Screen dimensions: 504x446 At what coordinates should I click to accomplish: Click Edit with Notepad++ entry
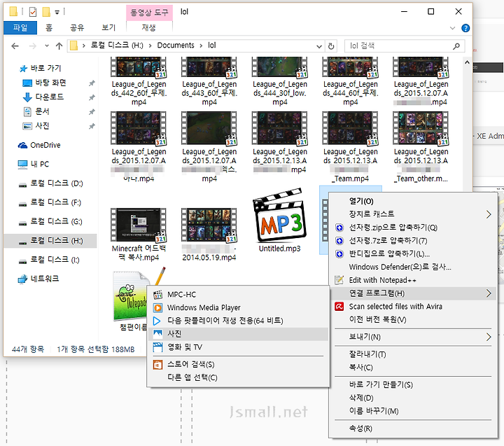pos(413,280)
